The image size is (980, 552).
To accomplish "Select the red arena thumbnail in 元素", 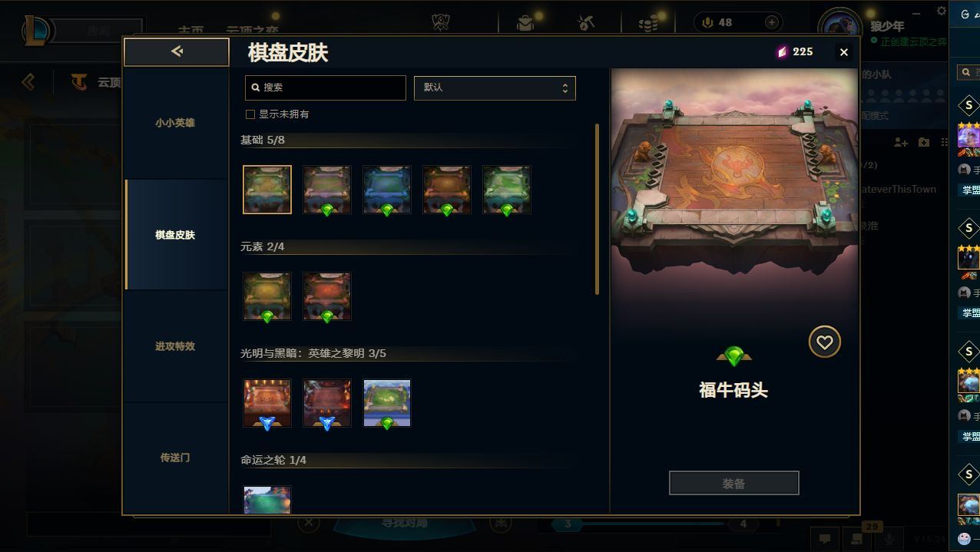I will click(x=327, y=296).
